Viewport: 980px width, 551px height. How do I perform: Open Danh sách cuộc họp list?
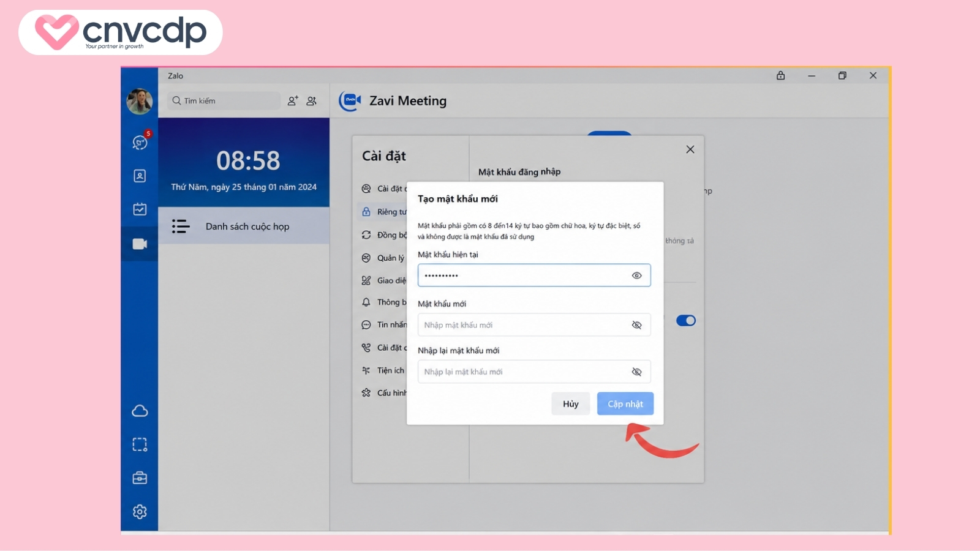coord(244,226)
